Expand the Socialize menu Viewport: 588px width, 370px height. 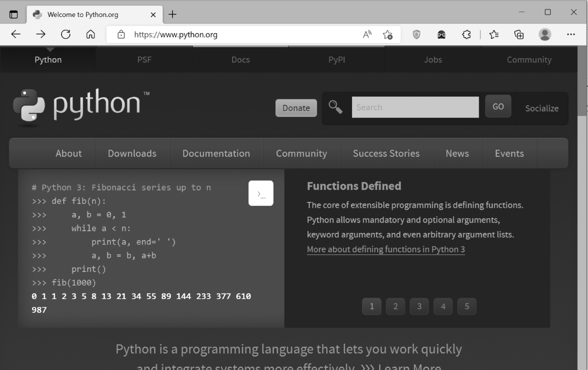click(542, 108)
